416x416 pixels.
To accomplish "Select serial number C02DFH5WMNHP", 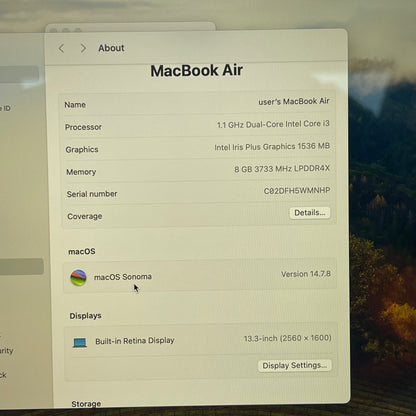I will tap(297, 191).
